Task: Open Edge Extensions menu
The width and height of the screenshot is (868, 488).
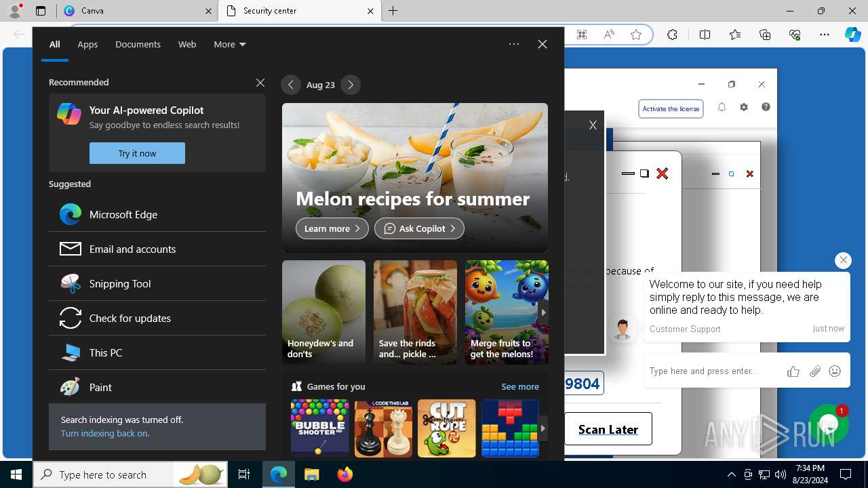Action: [x=672, y=35]
